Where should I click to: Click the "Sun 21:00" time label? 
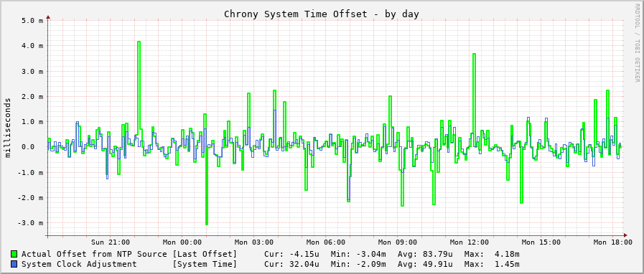(x=111, y=242)
